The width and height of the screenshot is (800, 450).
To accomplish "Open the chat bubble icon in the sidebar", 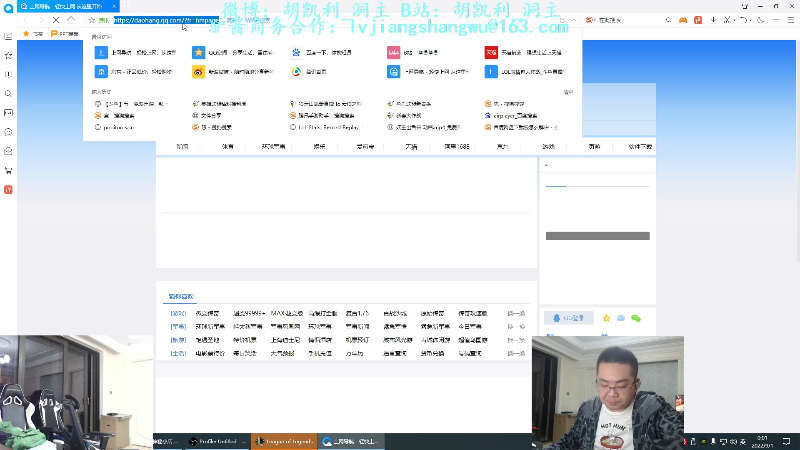I will point(8,132).
